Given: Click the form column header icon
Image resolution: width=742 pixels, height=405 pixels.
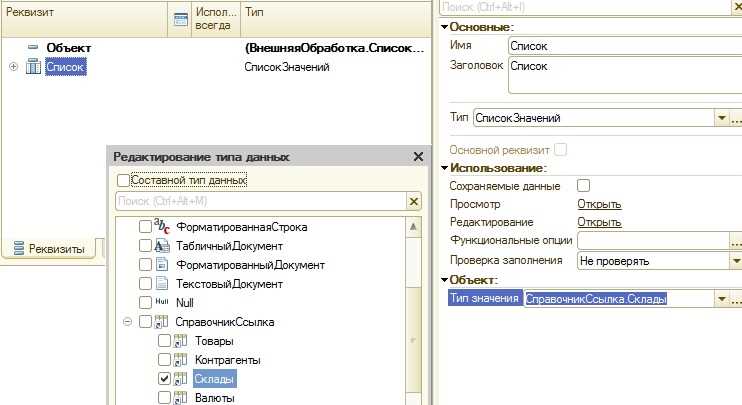Looking at the screenshot, I should click(x=180, y=19).
